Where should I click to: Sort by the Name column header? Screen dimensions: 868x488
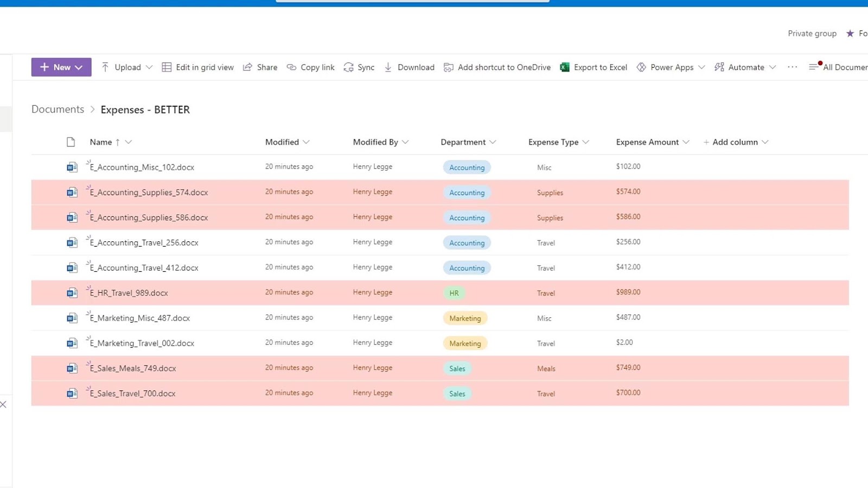pos(101,142)
